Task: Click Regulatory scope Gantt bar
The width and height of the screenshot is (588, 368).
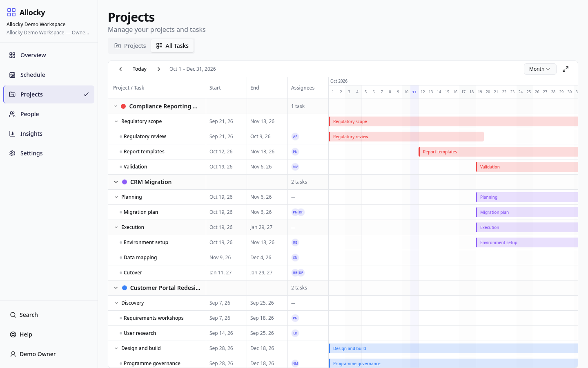Action: coord(453,121)
